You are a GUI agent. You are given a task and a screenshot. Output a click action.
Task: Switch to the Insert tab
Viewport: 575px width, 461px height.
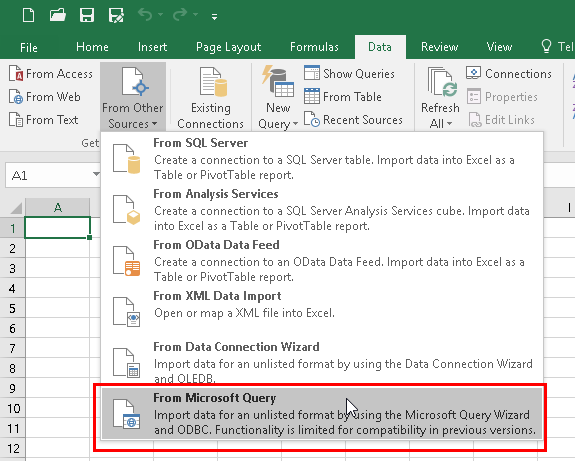pos(152,47)
